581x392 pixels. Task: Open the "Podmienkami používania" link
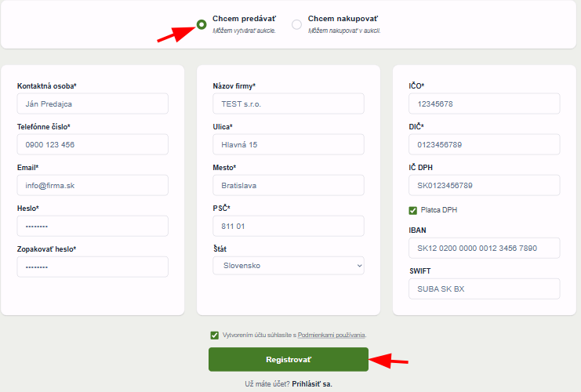coord(332,335)
